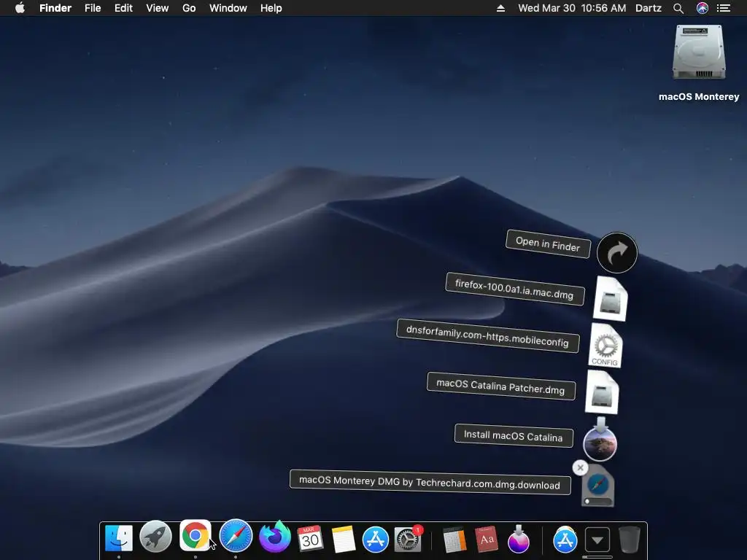Open the View menu
747x560 pixels.
[x=158, y=8]
